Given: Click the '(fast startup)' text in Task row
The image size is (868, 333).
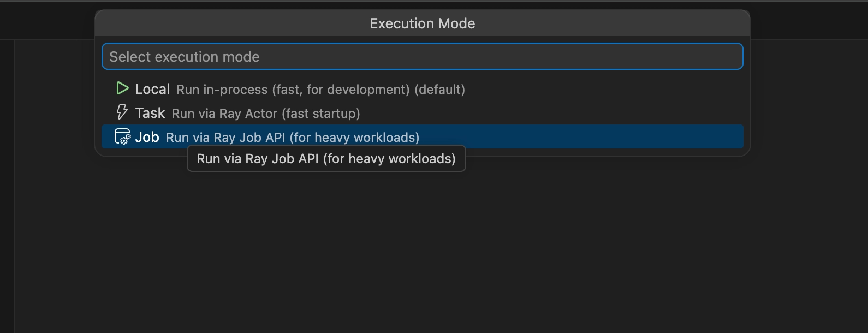Looking at the screenshot, I should [321, 114].
